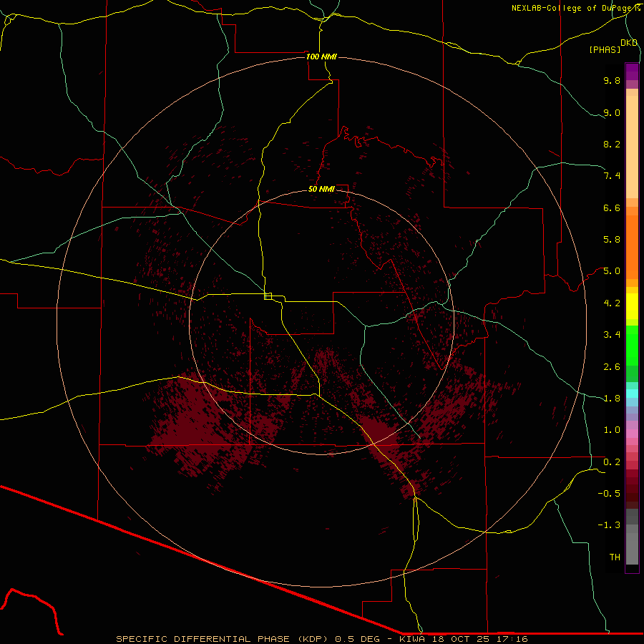Click the 1.8 value on the color scale
The width and height of the screenshot is (644, 644).
(612, 399)
